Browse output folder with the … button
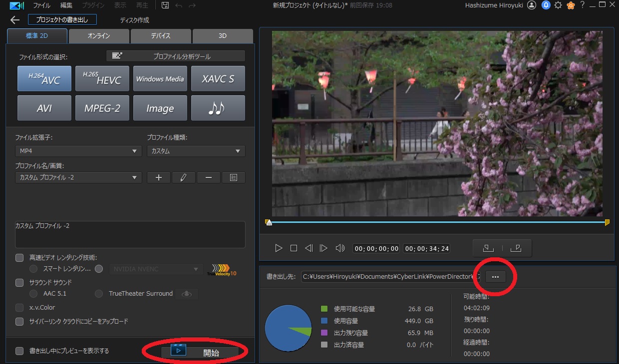 (495, 277)
